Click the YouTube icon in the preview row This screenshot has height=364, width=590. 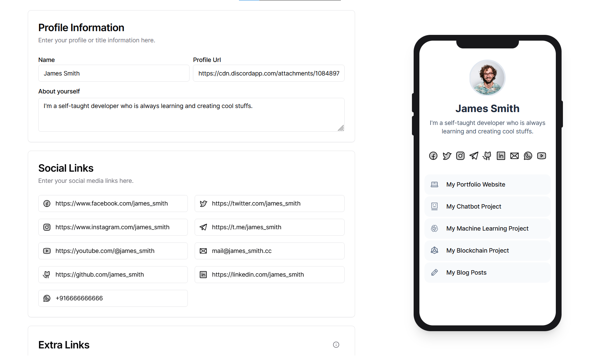[x=542, y=156]
